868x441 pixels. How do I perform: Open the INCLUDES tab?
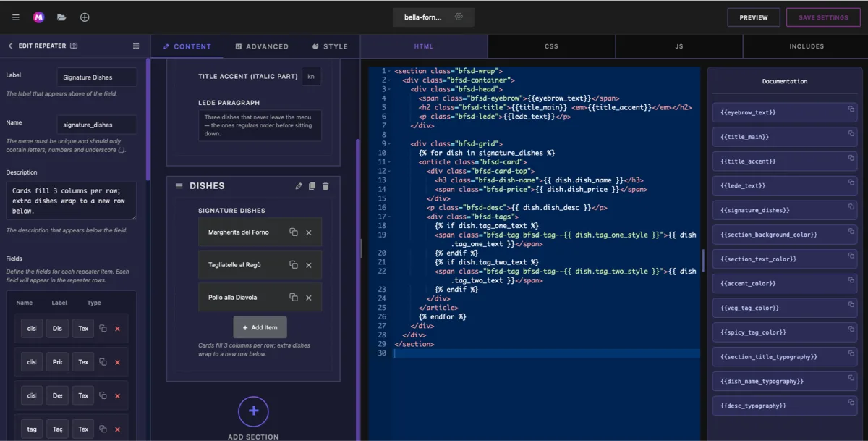click(807, 46)
